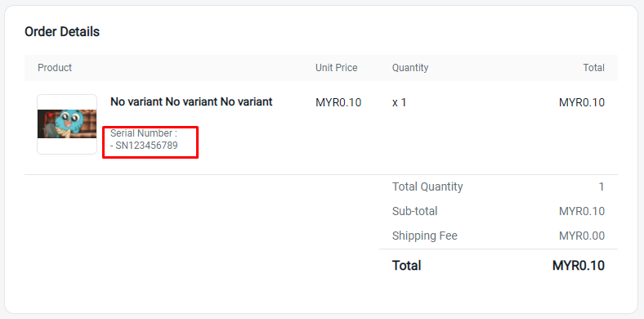This screenshot has width=644, height=319.
Task: Select the bold grand total MYR0.10
Action: coord(579,266)
